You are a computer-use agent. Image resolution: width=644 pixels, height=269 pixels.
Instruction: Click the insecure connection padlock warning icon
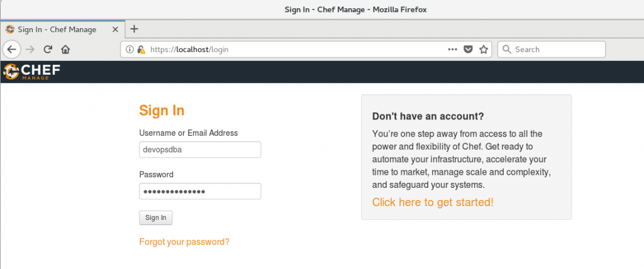[142, 50]
